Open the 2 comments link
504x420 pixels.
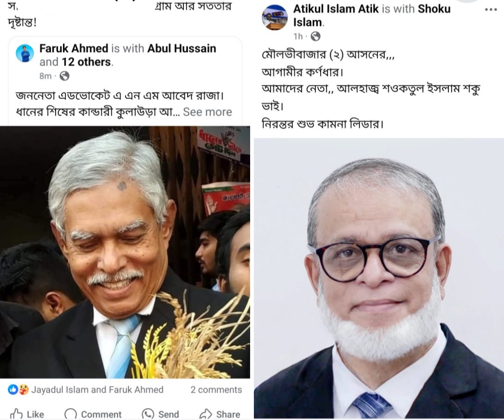216,390
